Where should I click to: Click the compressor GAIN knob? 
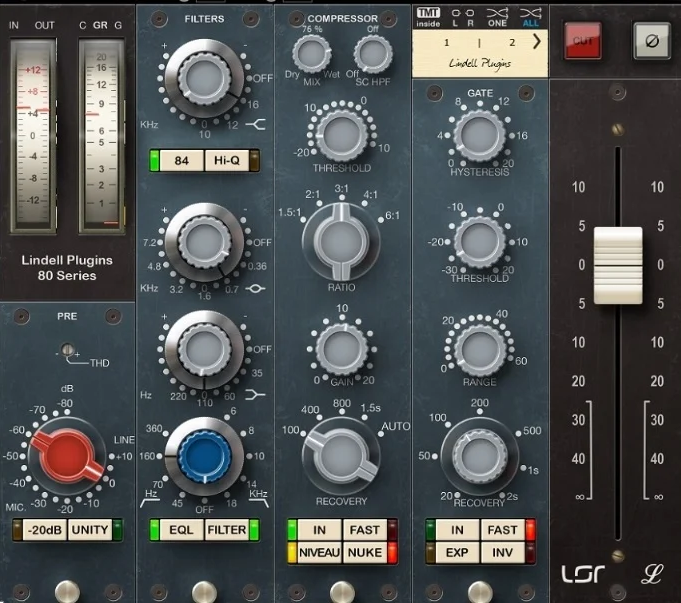[342, 349]
